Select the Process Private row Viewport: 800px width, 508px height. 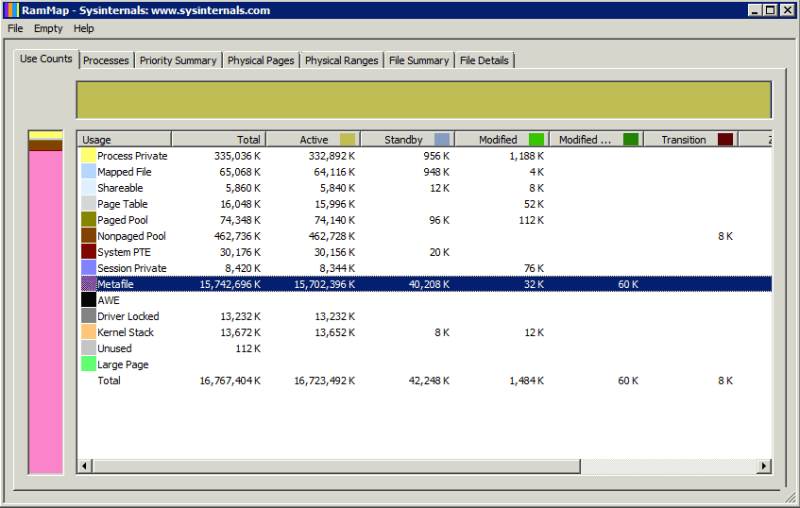pyautogui.click(x=424, y=156)
